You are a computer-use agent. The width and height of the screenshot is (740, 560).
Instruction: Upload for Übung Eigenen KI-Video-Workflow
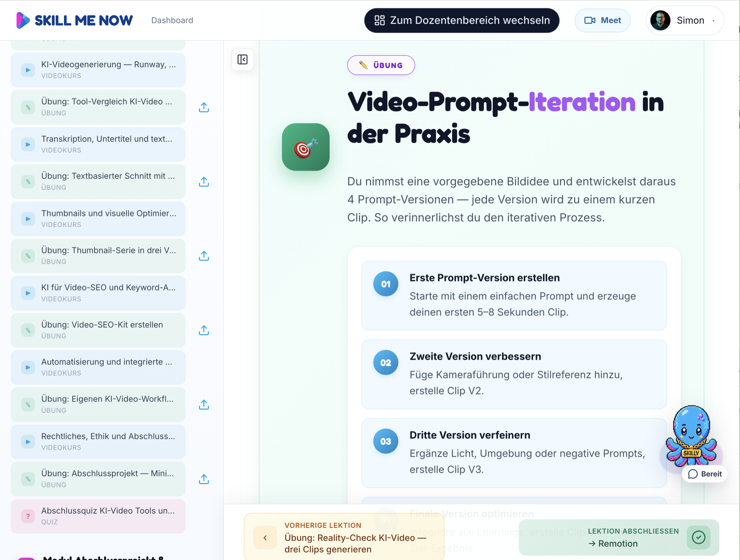click(x=204, y=405)
